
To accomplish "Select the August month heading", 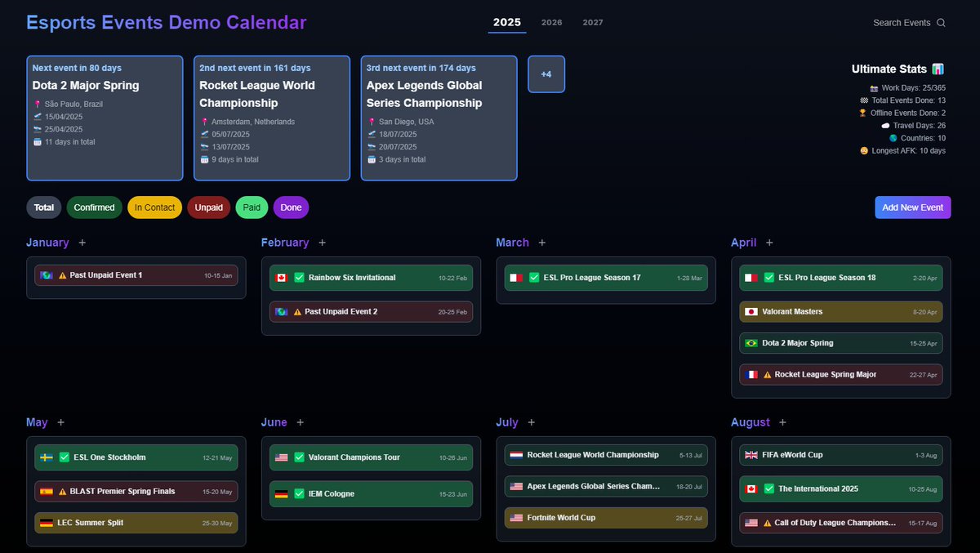I will [x=751, y=422].
